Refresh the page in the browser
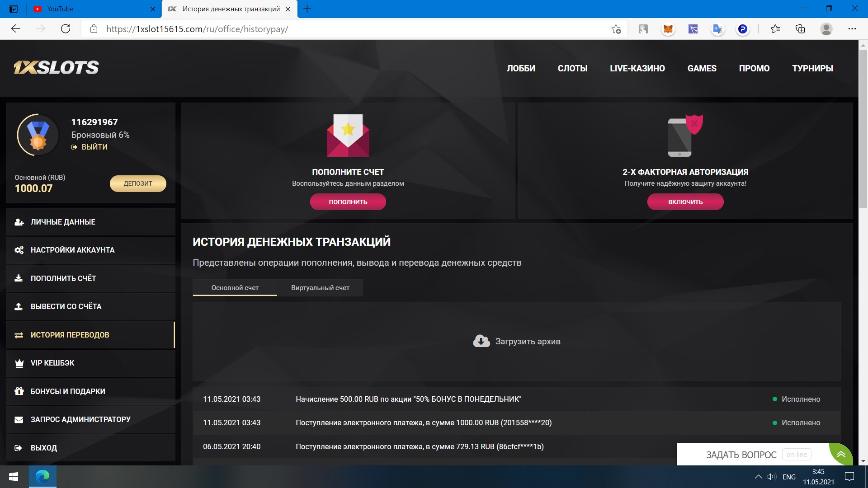 66,29
